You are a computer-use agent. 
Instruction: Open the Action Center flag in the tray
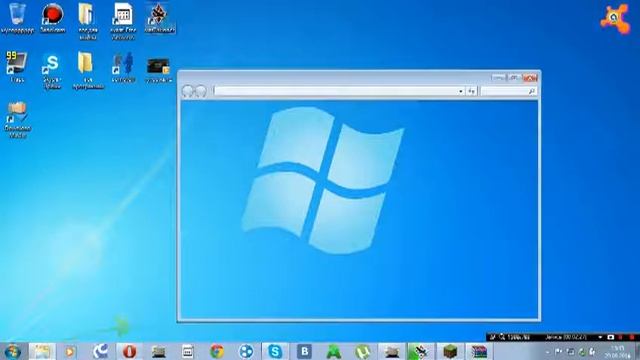coord(558,351)
